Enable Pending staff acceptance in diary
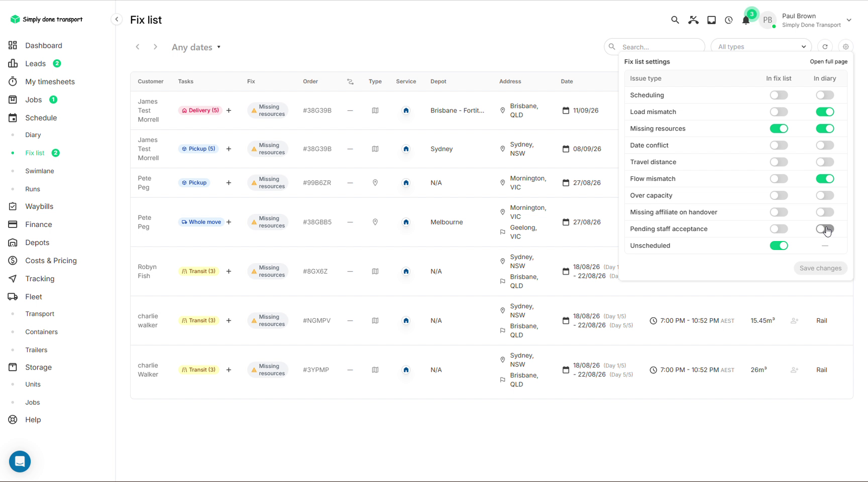This screenshot has height=482, width=868. point(825,229)
